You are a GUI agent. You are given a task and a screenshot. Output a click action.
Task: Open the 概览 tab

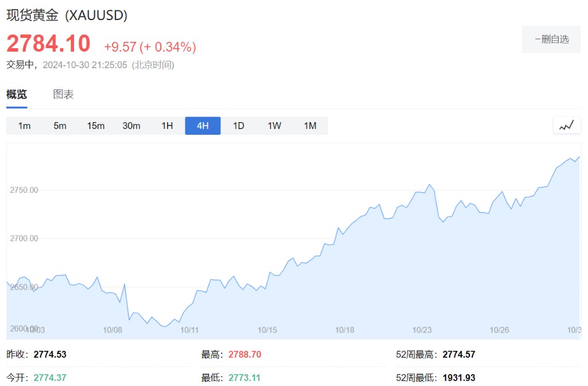point(17,95)
